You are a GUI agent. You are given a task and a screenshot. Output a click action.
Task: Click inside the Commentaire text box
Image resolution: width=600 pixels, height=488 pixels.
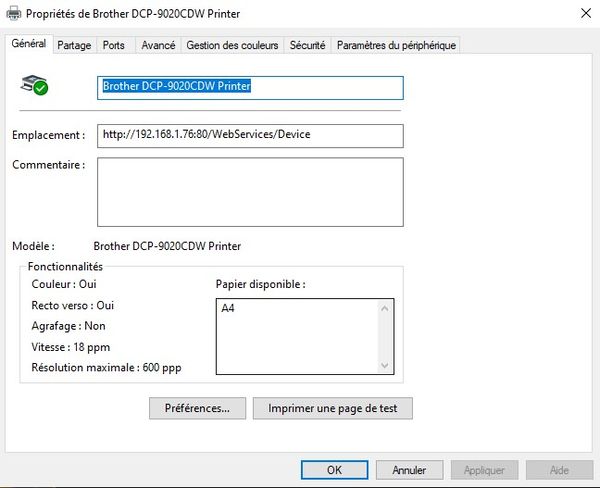(250, 192)
